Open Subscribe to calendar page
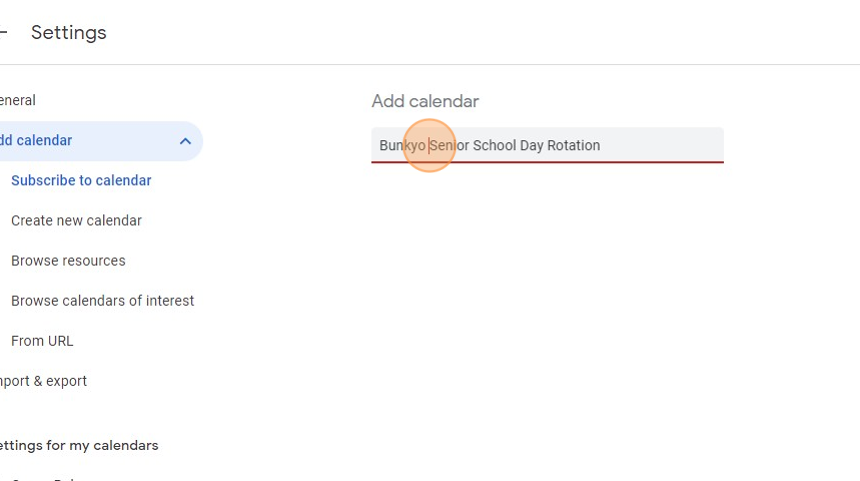860x481 pixels. click(81, 181)
